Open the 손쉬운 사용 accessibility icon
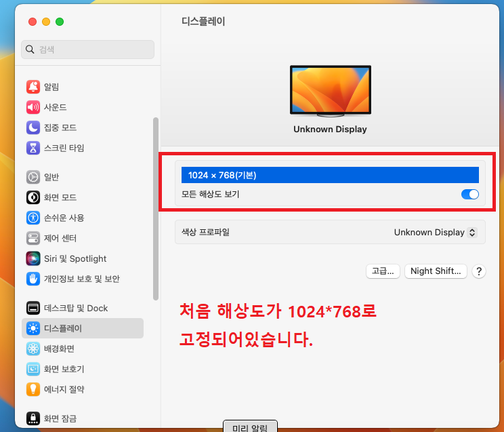Screen dimensions: 504x432 click(33, 218)
